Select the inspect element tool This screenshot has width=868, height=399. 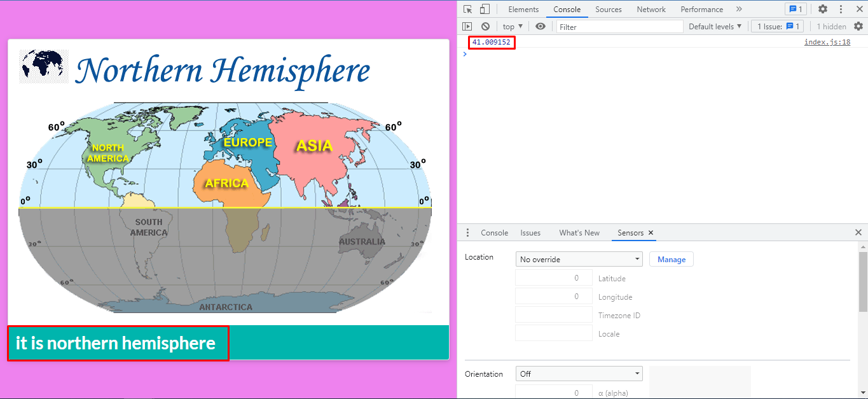467,9
